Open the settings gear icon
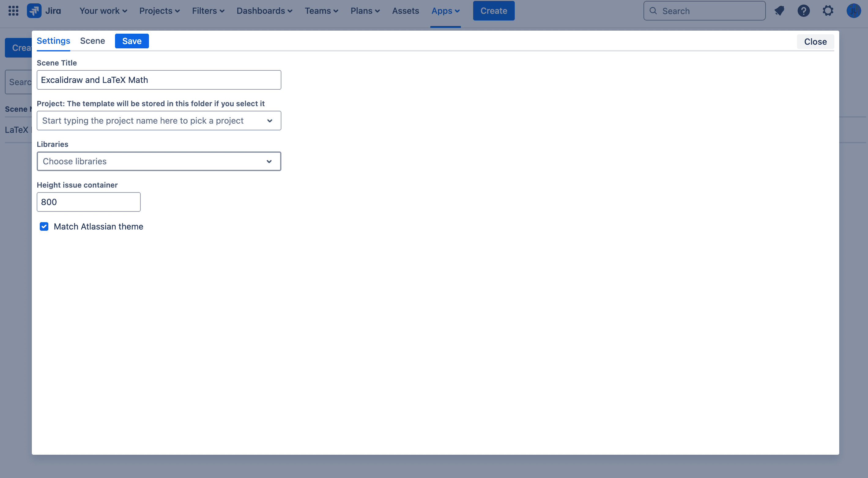The width and height of the screenshot is (868, 478). pyautogui.click(x=828, y=11)
